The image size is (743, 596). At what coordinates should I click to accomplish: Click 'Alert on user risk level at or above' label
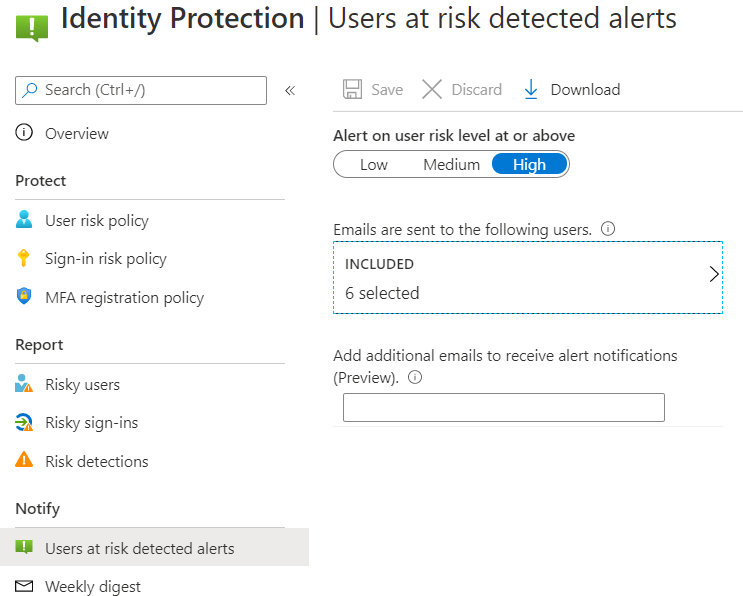click(x=454, y=136)
